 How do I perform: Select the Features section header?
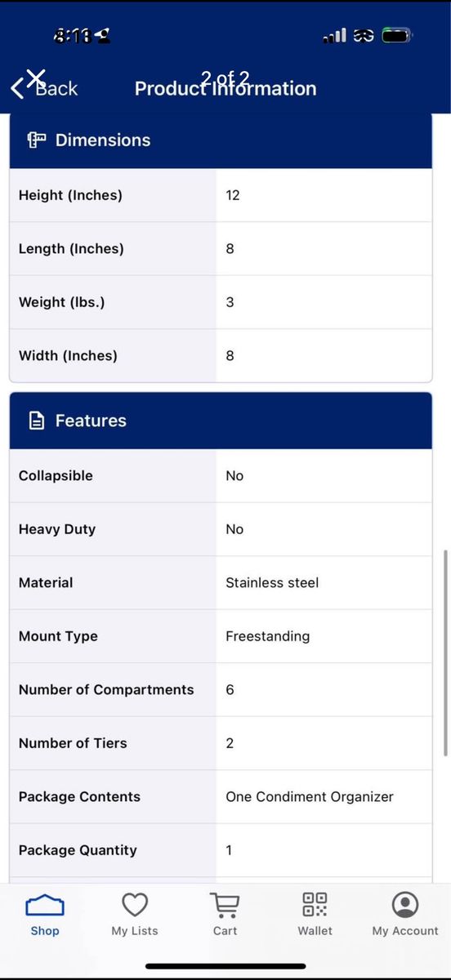221,421
